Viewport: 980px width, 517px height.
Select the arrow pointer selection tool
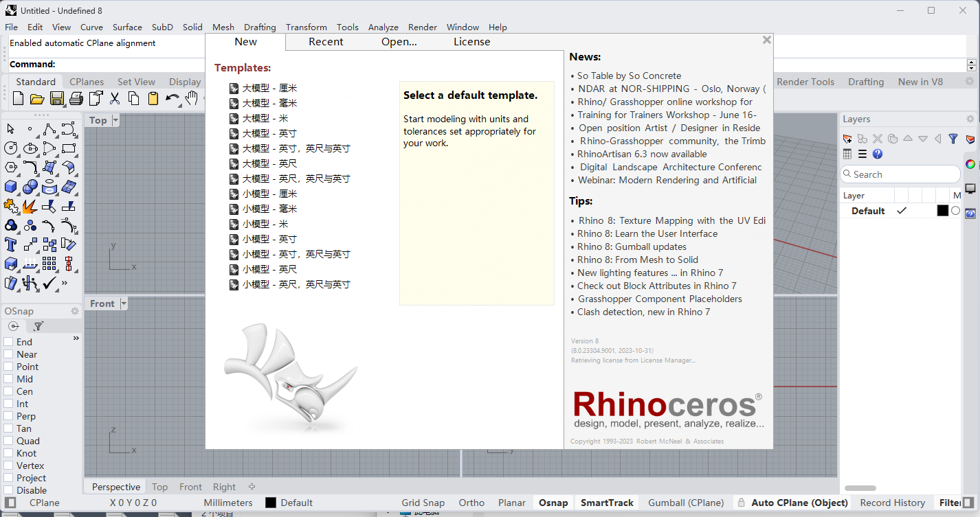11,129
